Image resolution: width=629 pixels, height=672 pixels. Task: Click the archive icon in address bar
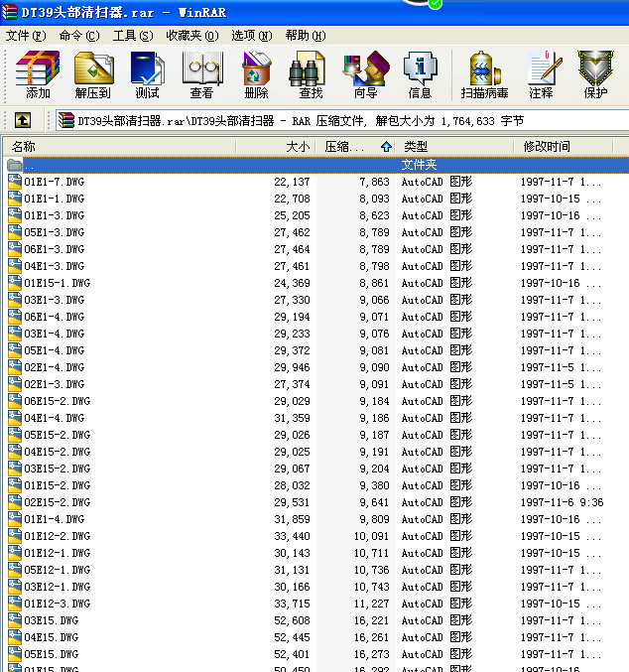[x=66, y=120]
